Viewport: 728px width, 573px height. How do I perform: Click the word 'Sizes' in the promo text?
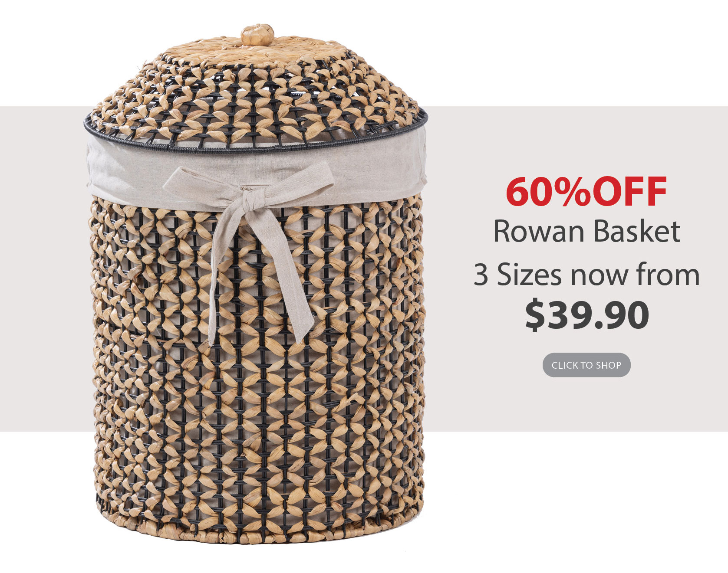tap(530, 275)
